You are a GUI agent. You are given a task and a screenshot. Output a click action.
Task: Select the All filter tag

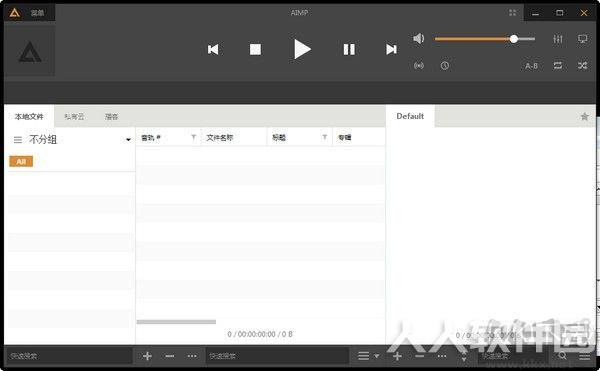pos(21,161)
